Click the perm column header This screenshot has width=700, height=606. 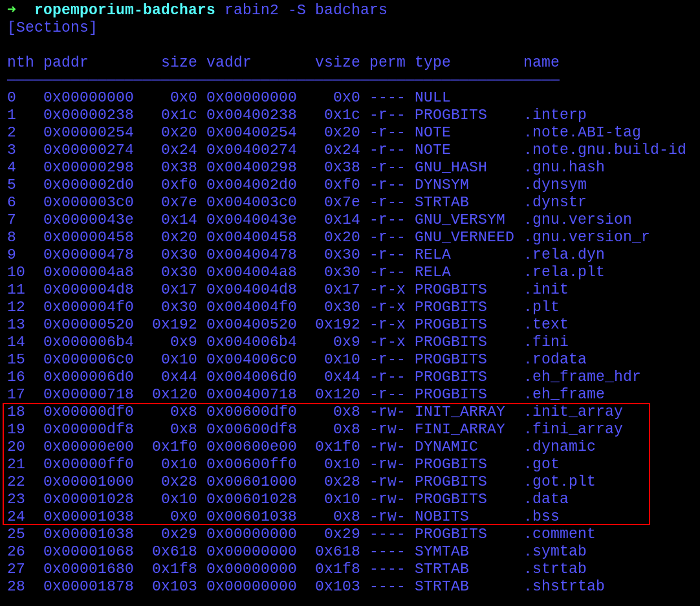387,63
